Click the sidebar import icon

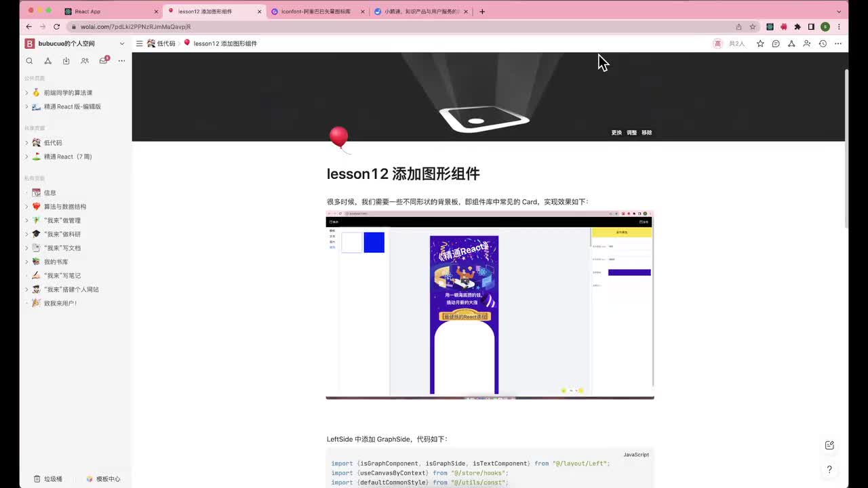tap(66, 60)
